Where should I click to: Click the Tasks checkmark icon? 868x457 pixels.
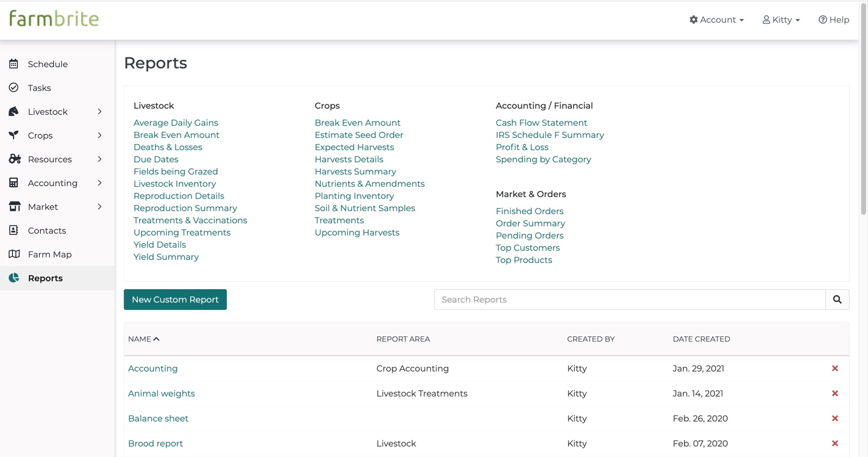click(x=13, y=88)
